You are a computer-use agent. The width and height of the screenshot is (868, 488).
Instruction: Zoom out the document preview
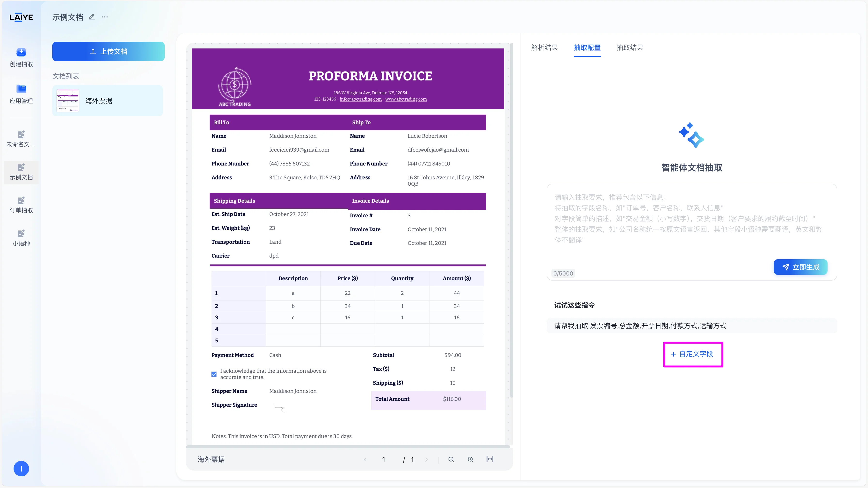click(x=451, y=459)
